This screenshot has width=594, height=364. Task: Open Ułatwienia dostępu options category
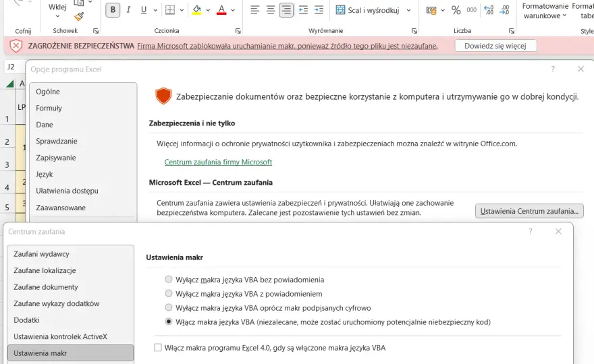coord(83,191)
